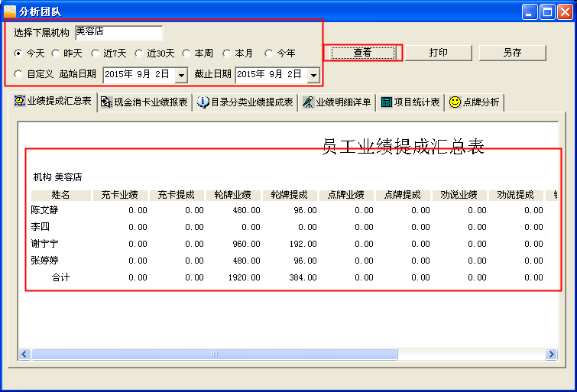
Task: Open the 起始日期 date dropdown arrow
Action: (181, 76)
